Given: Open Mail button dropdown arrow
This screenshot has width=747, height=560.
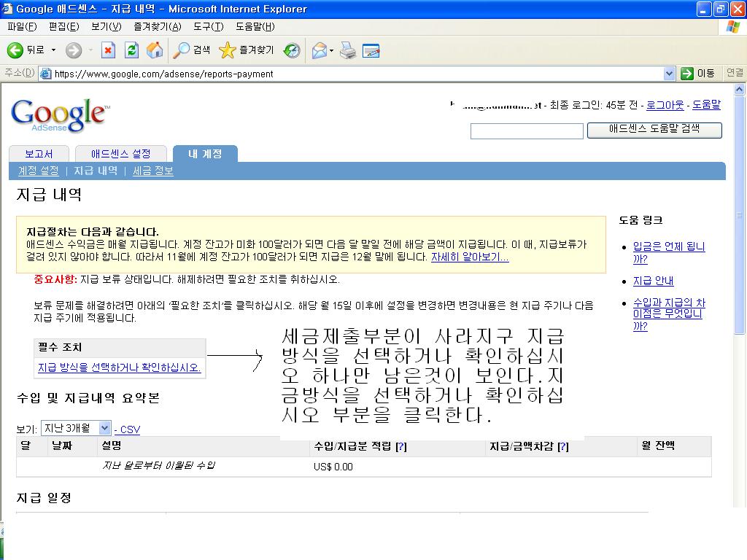Looking at the screenshot, I should point(332,50).
